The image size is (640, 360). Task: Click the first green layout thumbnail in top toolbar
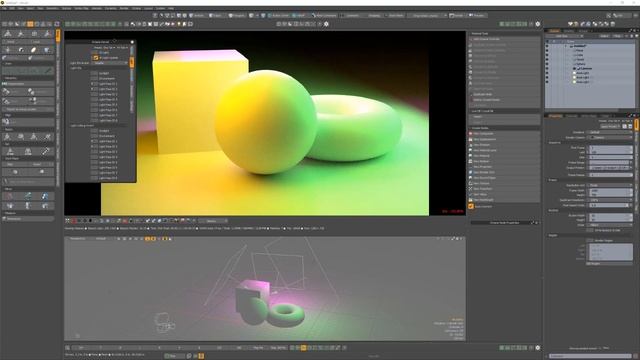(x=68, y=24)
